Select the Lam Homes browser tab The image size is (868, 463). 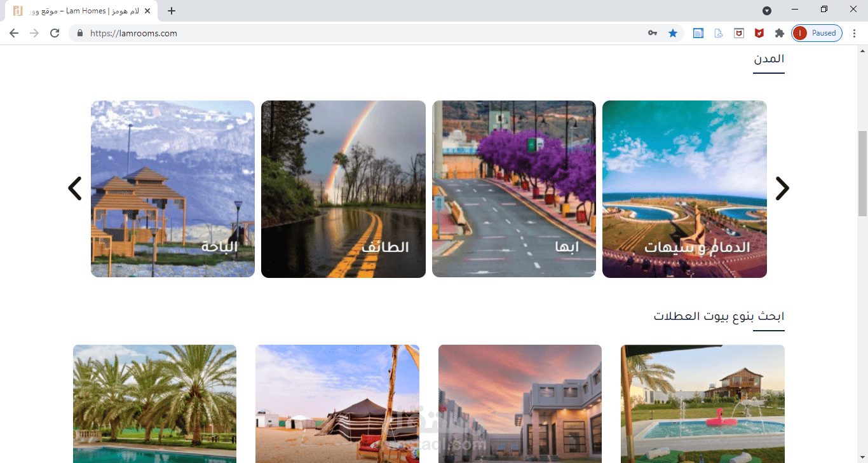[81, 11]
